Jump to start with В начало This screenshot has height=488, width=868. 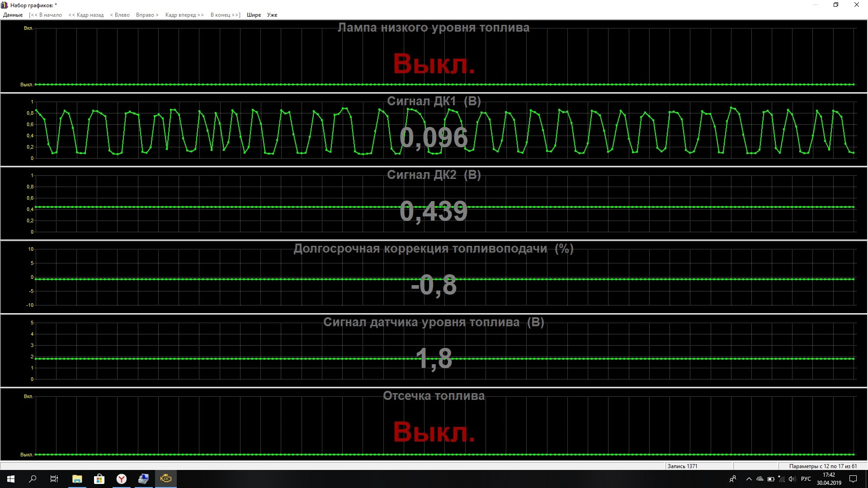coord(45,15)
